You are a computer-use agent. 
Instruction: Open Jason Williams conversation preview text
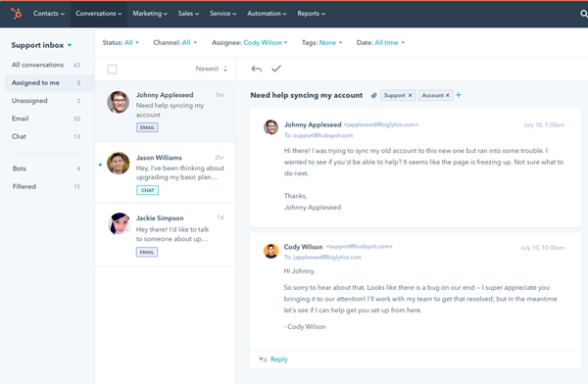pos(180,172)
